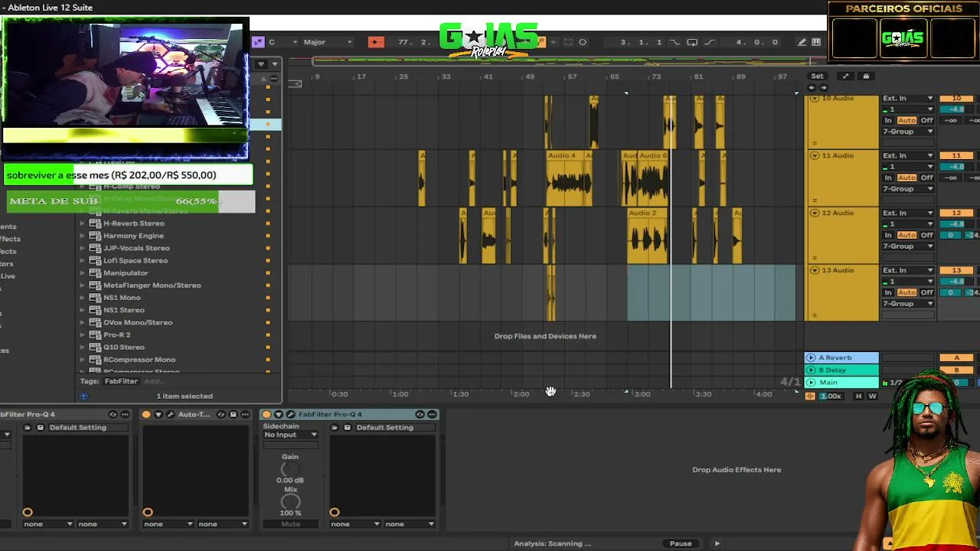This screenshot has height=551, width=980.
Task: Select JJP-Vocals Stereo in browser list
Action: (136, 248)
